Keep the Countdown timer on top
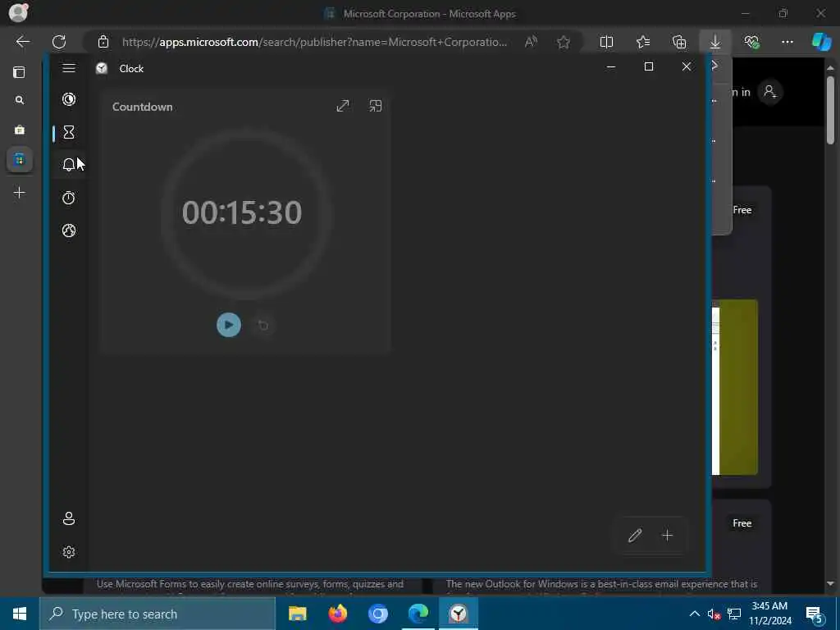Image resolution: width=840 pixels, height=630 pixels. pyautogui.click(x=376, y=106)
